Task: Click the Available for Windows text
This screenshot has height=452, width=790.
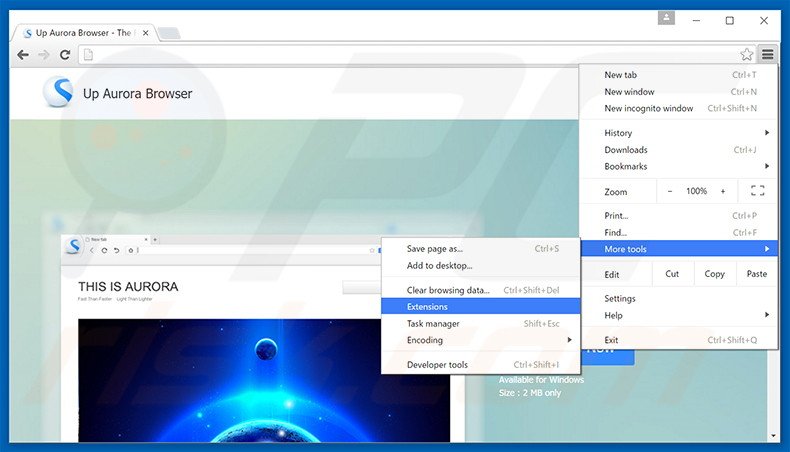Action: (x=541, y=380)
